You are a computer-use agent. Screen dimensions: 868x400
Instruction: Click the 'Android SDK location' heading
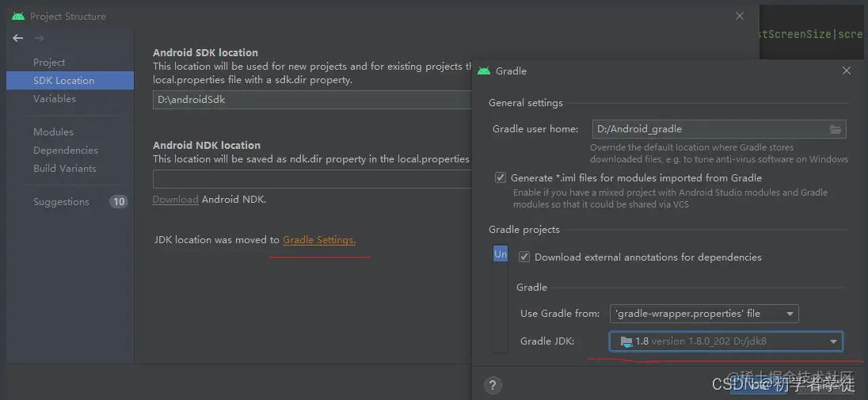point(205,52)
